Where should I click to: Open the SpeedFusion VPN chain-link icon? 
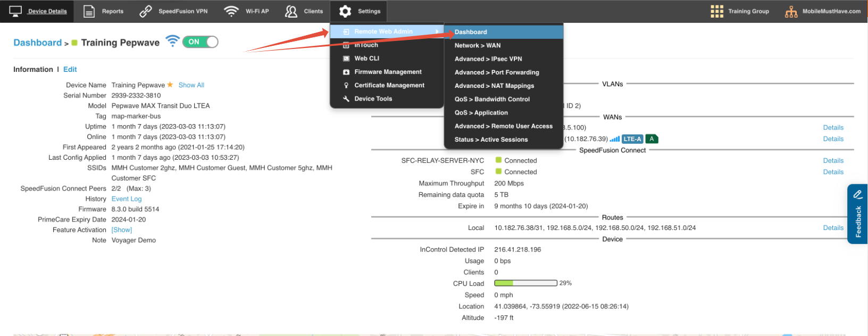pyautogui.click(x=146, y=11)
